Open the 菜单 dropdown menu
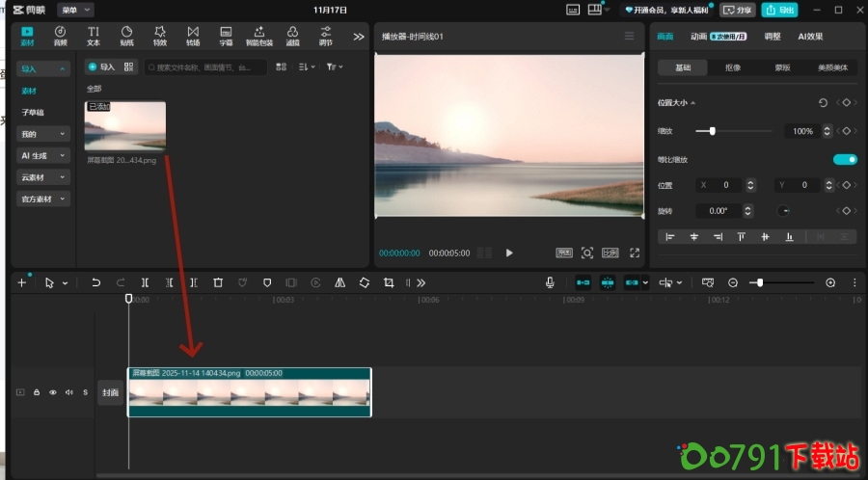Viewport: 868px width, 480px height. 74,10
